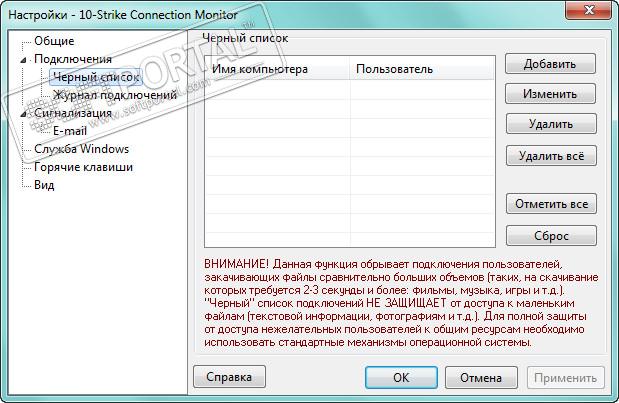Click the Отметить все button
The width and height of the screenshot is (619, 403).
click(551, 204)
